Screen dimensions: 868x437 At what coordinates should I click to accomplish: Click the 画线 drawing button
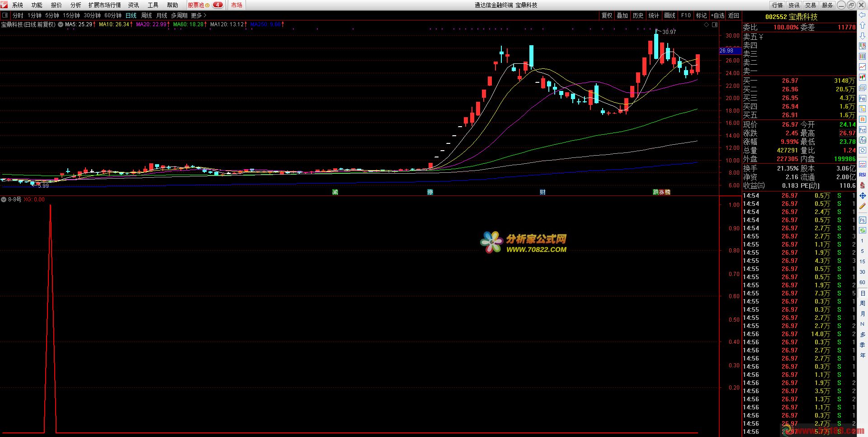click(670, 15)
